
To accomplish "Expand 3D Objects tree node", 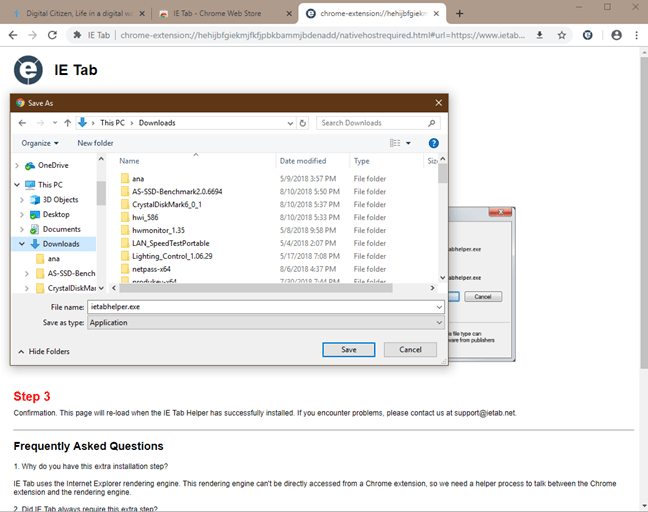I will 22,200.
